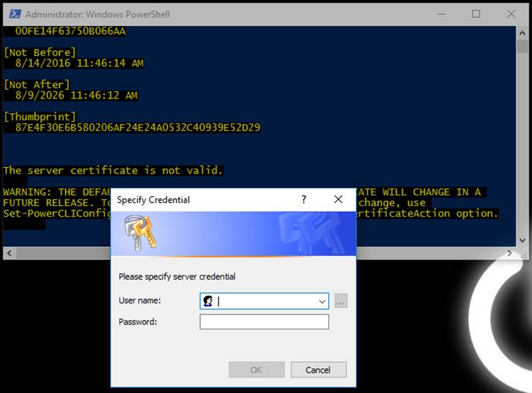Click the PowerShell vertical scrollbar thumb
The height and width of the screenshot is (393, 532).
pyautogui.click(x=522, y=46)
